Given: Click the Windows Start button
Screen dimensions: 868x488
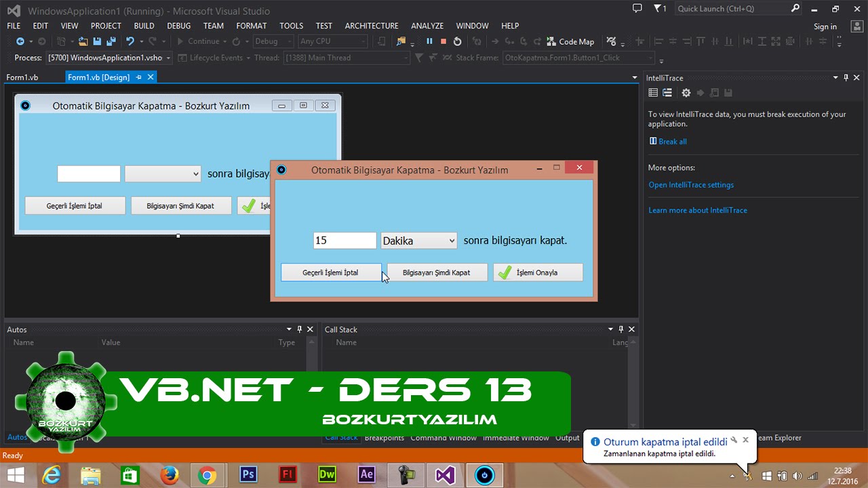Looking at the screenshot, I should [15, 475].
